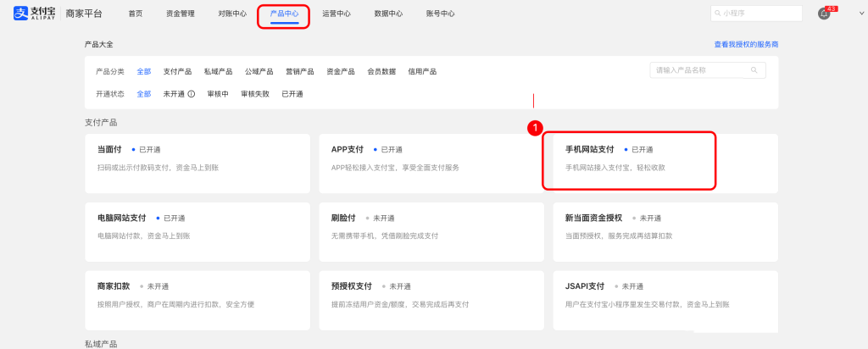Filter product category by 支付产品
868x349 pixels.
coord(176,72)
